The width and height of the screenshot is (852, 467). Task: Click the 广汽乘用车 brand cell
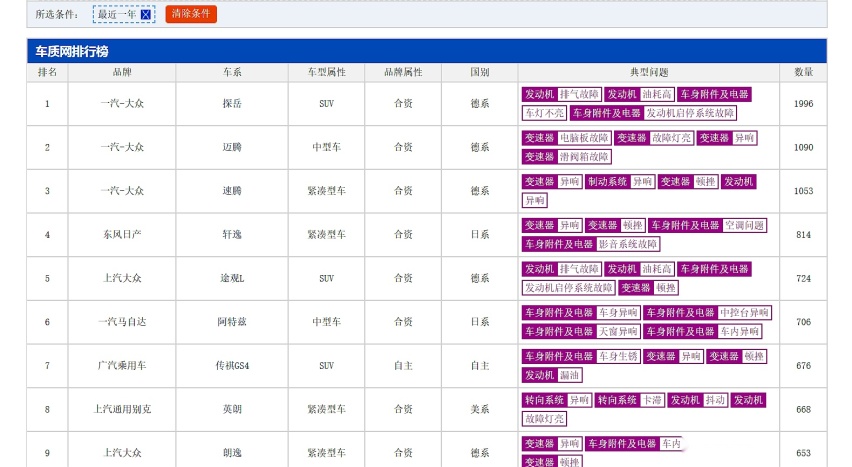tap(122, 366)
